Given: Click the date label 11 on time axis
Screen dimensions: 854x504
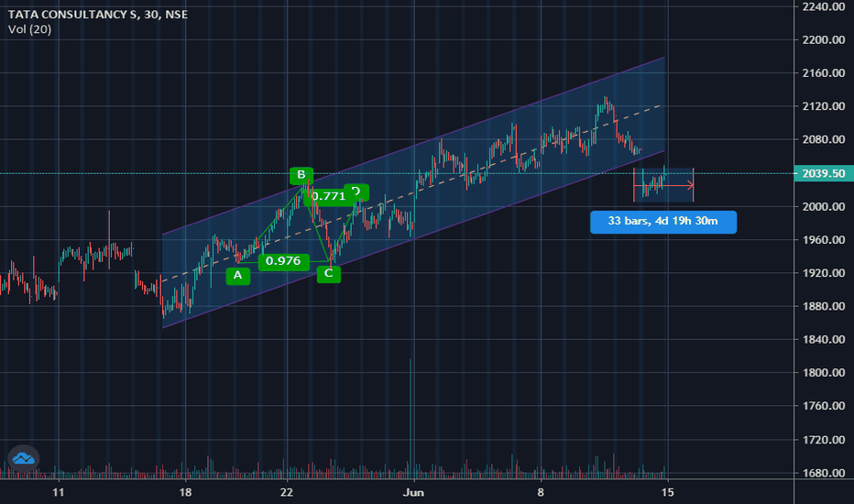Looking at the screenshot, I should 59,493.
